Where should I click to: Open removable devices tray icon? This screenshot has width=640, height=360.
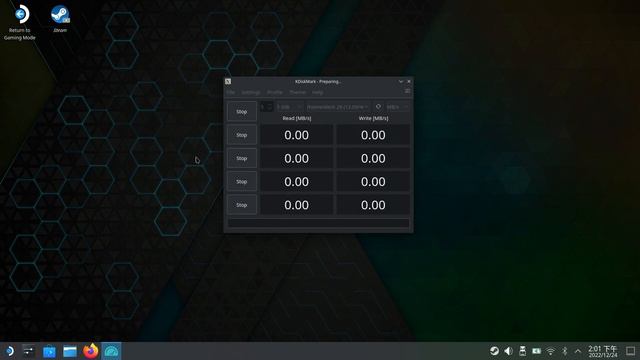522,351
